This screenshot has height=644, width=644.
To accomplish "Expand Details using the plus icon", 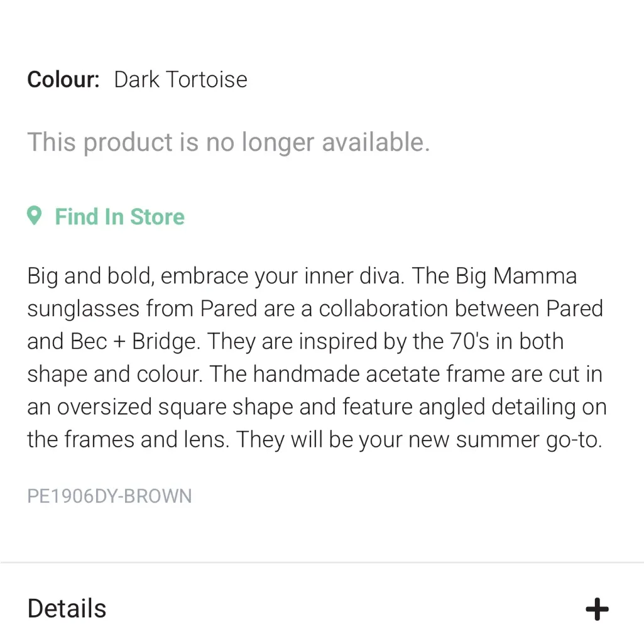I will pos(597,609).
